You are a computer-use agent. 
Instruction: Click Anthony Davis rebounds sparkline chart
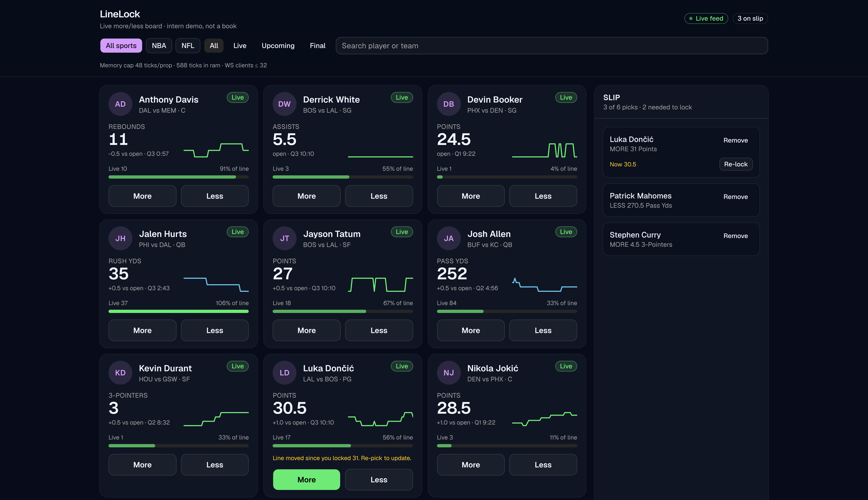[216, 150]
